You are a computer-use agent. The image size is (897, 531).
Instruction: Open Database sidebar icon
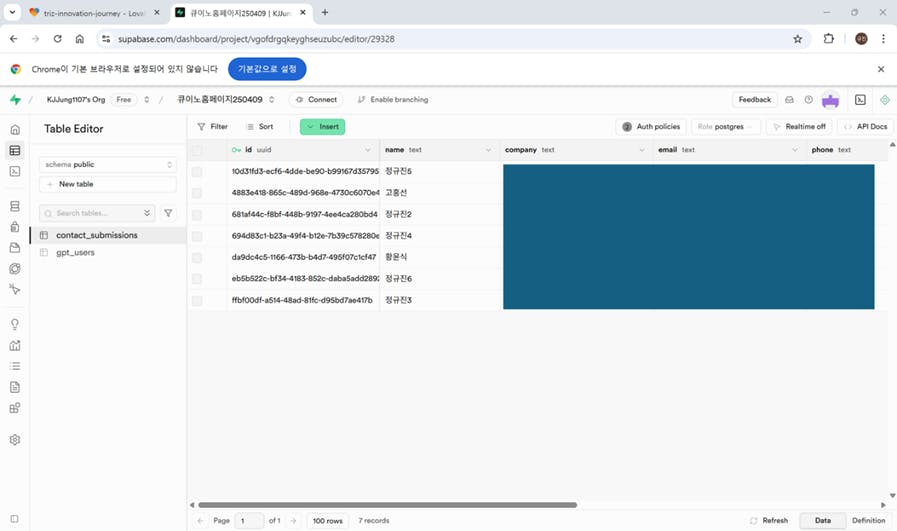[x=15, y=206]
